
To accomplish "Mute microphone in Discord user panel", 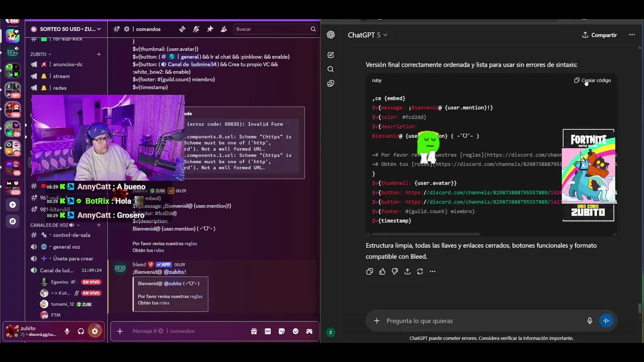I will click(x=67, y=331).
